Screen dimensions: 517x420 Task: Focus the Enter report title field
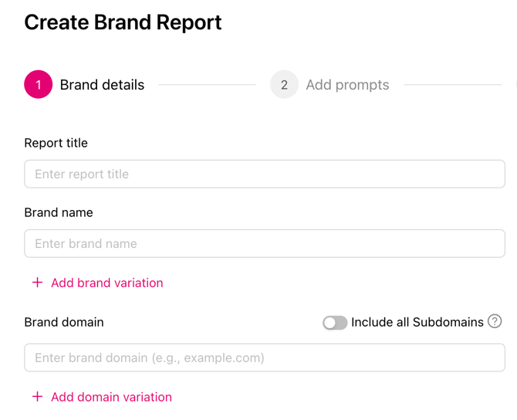264,174
